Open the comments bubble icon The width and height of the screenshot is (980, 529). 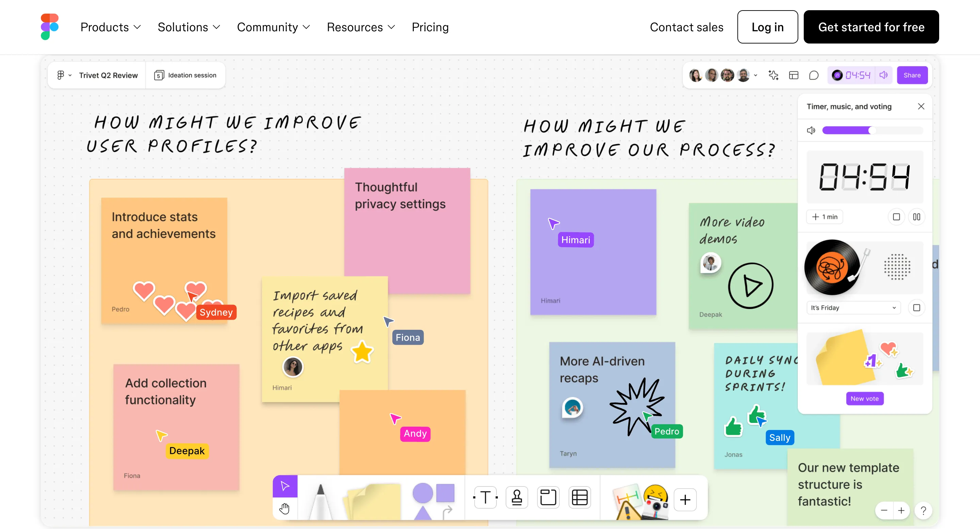(814, 75)
